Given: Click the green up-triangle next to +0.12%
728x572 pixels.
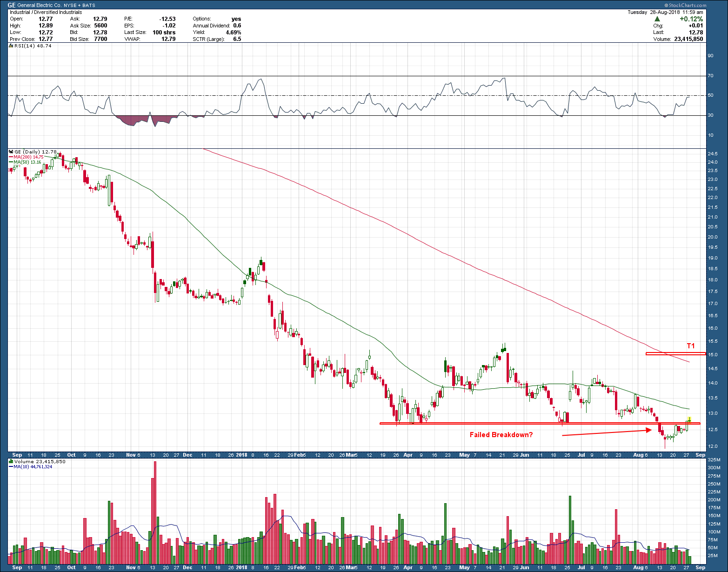Looking at the screenshot, I should coord(657,19).
